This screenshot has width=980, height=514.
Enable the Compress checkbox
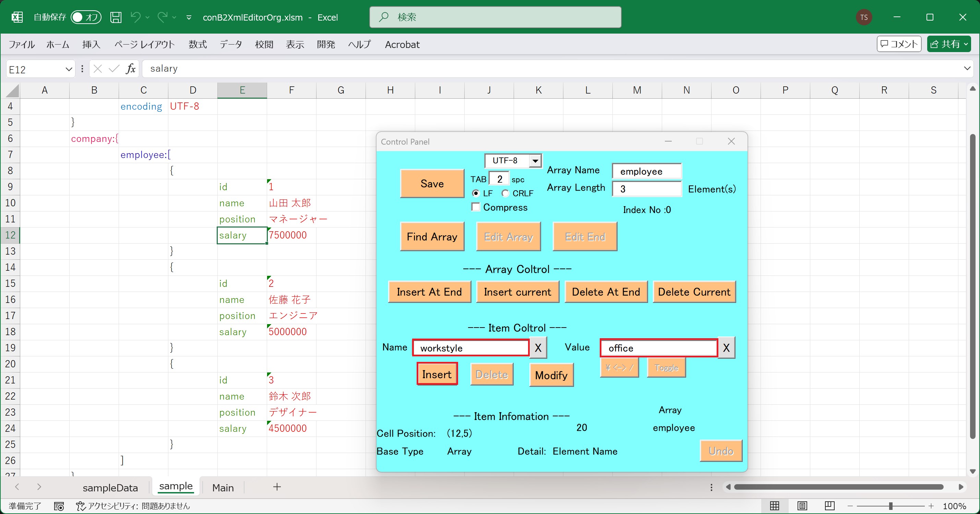coord(476,207)
